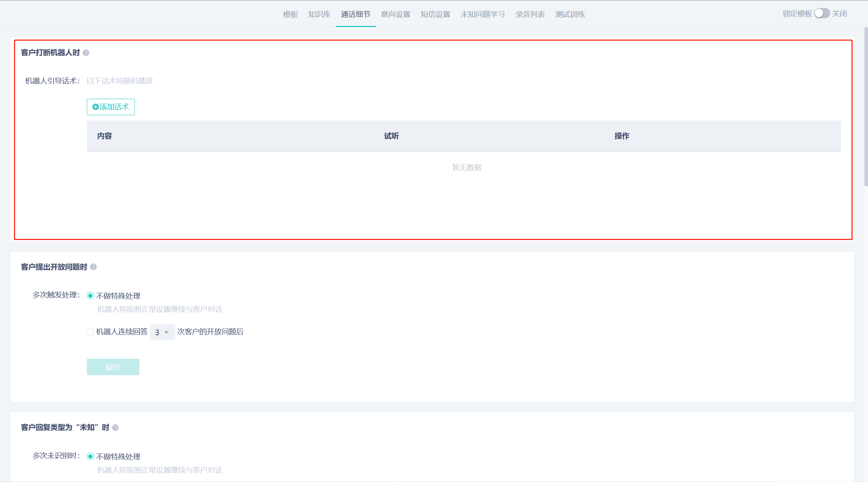Select the 机器人连续回答 radio option

click(x=90, y=332)
